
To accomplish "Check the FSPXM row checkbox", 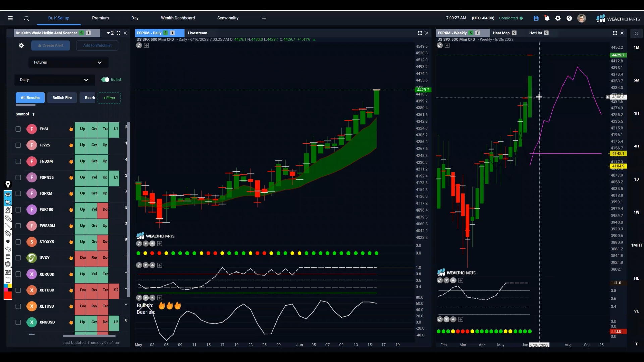I will coord(18,193).
